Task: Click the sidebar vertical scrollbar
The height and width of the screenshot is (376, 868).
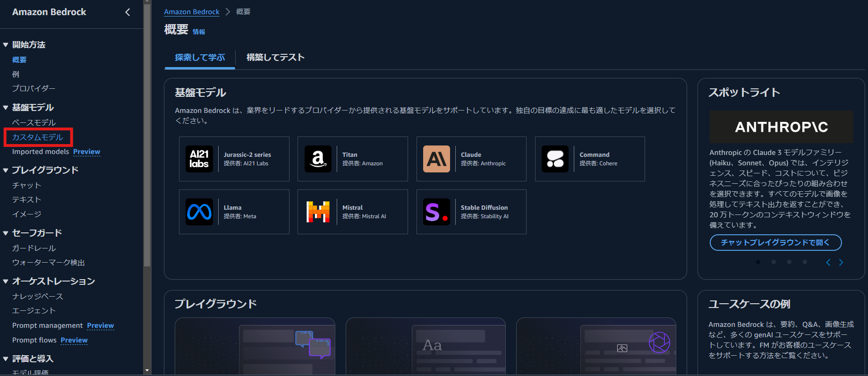Action: pos(147,135)
